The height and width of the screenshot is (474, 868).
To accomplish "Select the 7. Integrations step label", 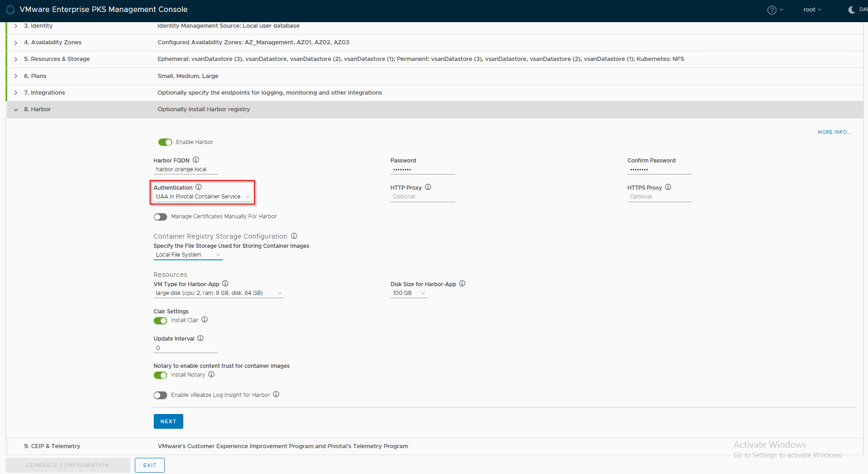I will [x=44, y=93].
